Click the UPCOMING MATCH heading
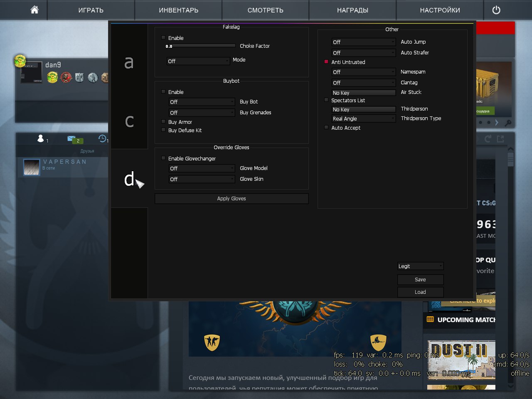 pos(466,320)
